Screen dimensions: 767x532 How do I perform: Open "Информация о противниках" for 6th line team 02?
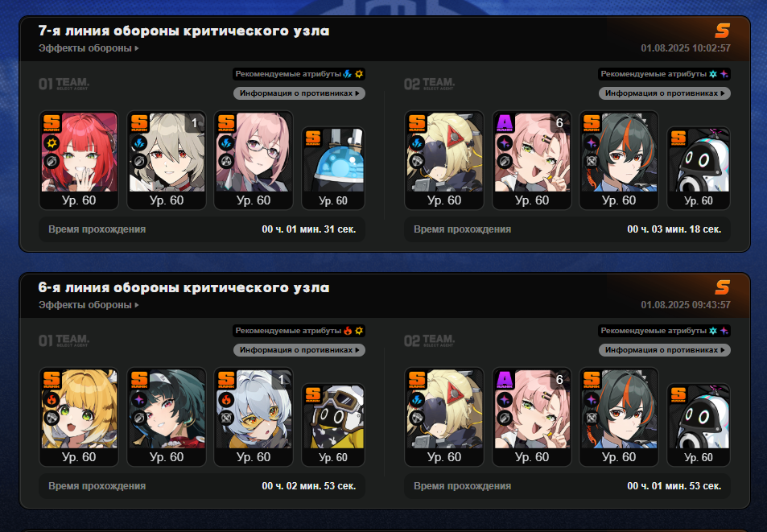[665, 349]
